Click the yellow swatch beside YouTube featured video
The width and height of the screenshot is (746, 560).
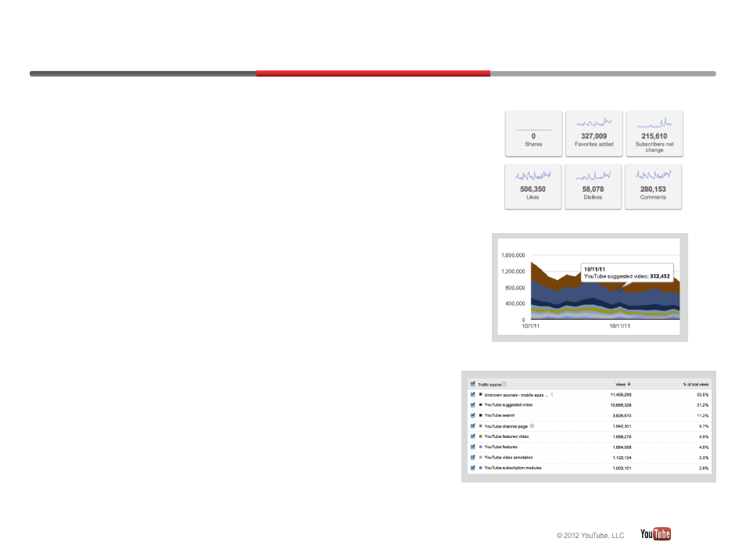(x=480, y=436)
